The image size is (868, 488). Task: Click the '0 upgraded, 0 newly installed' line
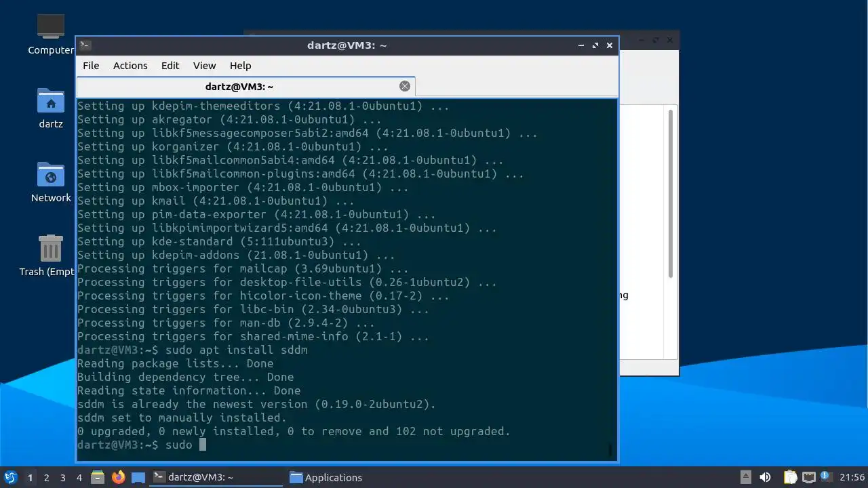coord(294,431)
